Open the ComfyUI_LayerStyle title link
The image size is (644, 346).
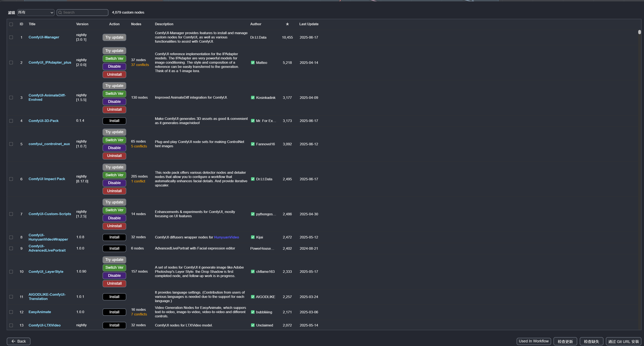pyautogui.click(x=46, y=272)
